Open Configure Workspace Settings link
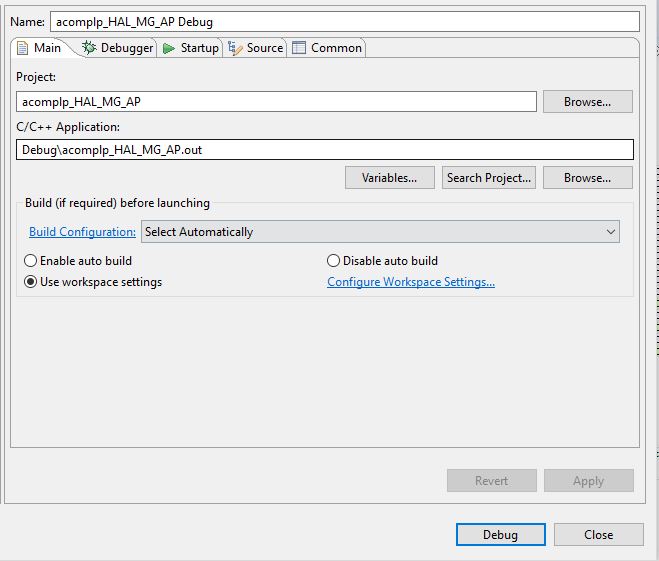The height and width of the screenshot is (561, 659). coord(411,282)
